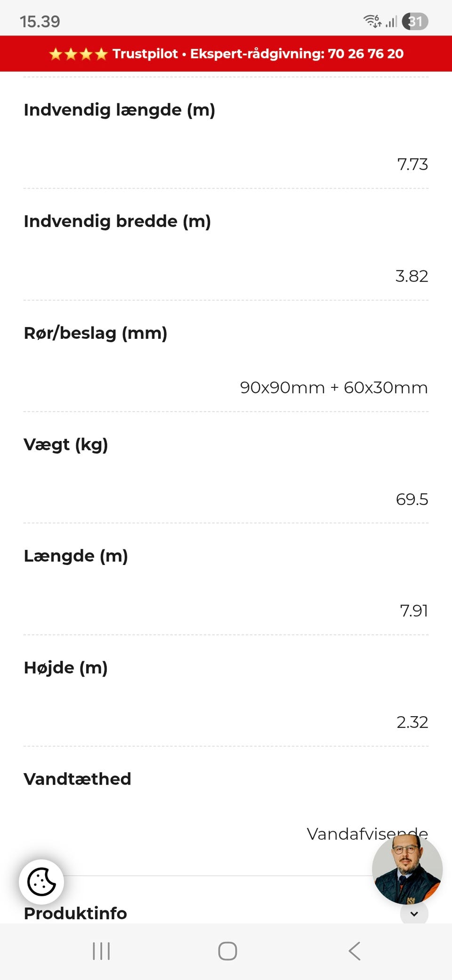The width and height of the screenshot is (452, 980).
Task: Tap the Trustpilot star rating
Action: [78, 54]
